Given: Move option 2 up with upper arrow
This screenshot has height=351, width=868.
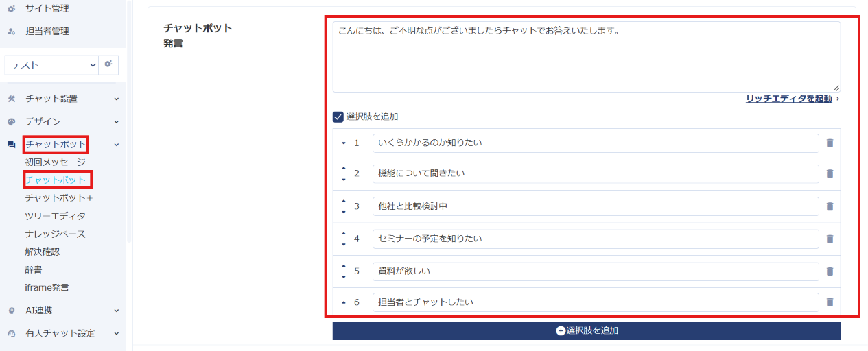Looking at the screenshot, I should 344,168.
